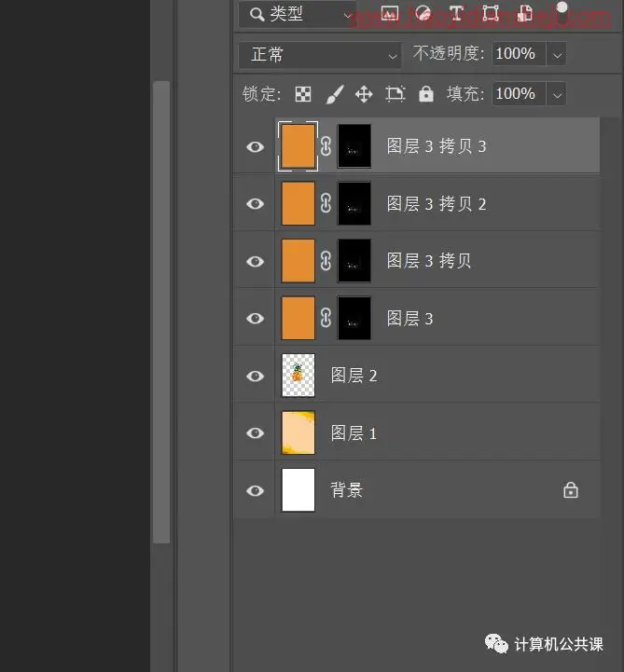Select orange thumbnail of 图层 3 拷贝
This screenshot has width=624, height=672.
pyautogui.click(x=298, y=261)
